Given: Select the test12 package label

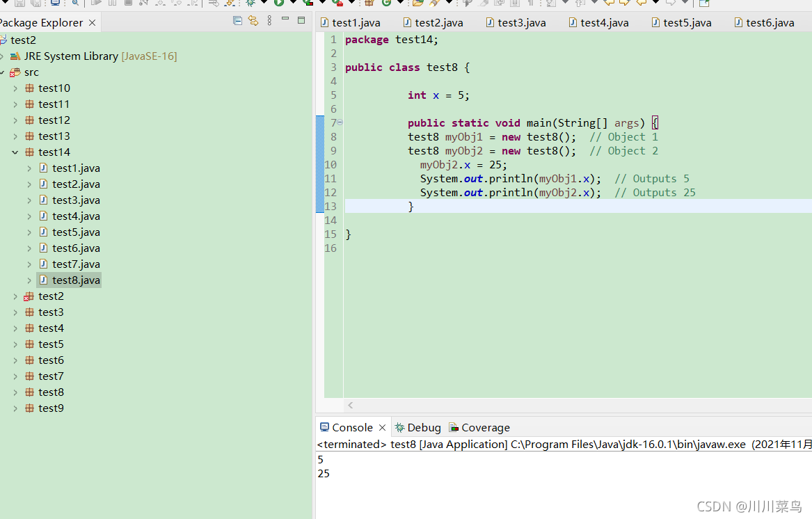Looking at the screenshot, I should [x=54, y=120].
